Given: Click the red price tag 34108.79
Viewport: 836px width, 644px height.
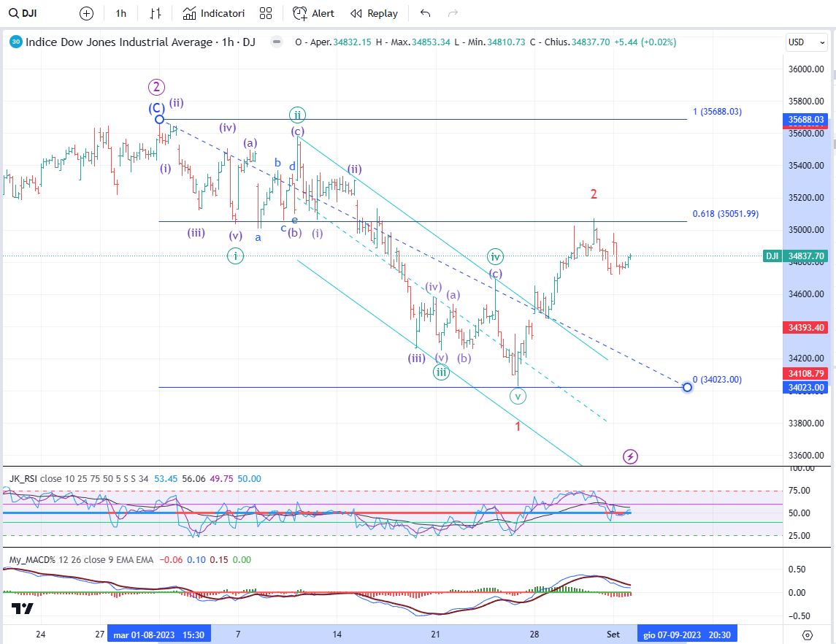Looking at the screenshot, I should [805, 373].
